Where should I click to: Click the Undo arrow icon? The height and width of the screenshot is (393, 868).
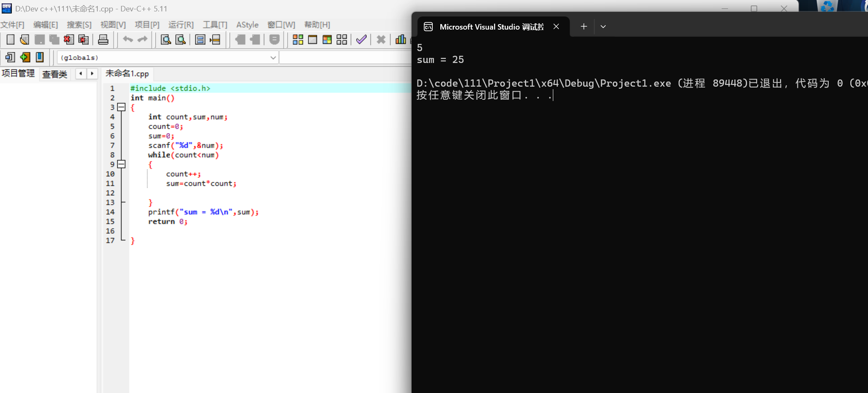click(x=128, y=39)
